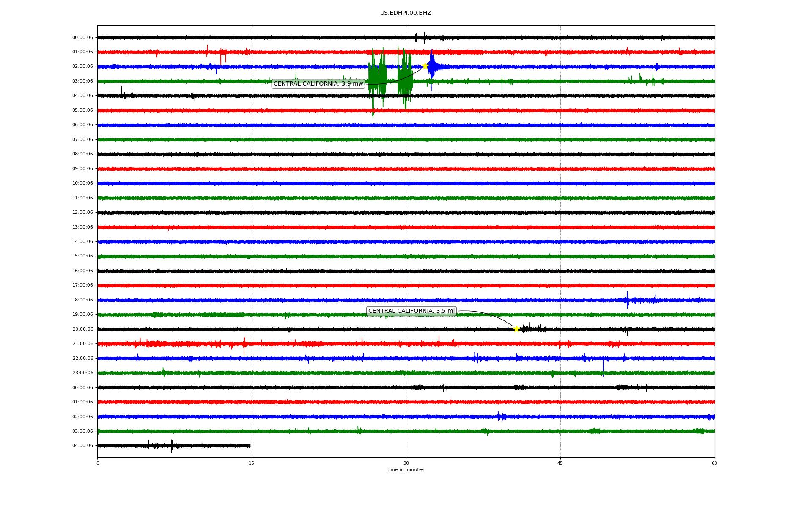812x508 pixels.
Task: Click the CENTRAL CALIFORNIA, 3.9 mw annotation label
Action: tap(318, 84)
